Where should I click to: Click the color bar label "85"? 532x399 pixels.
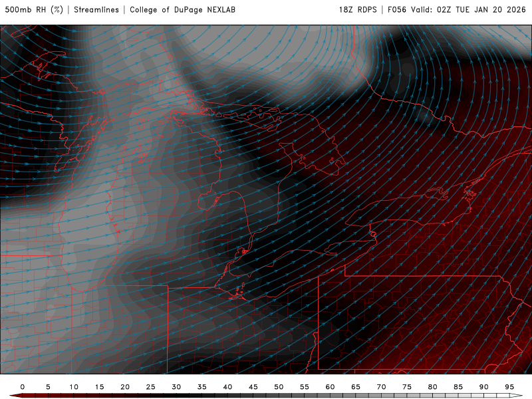458,387
